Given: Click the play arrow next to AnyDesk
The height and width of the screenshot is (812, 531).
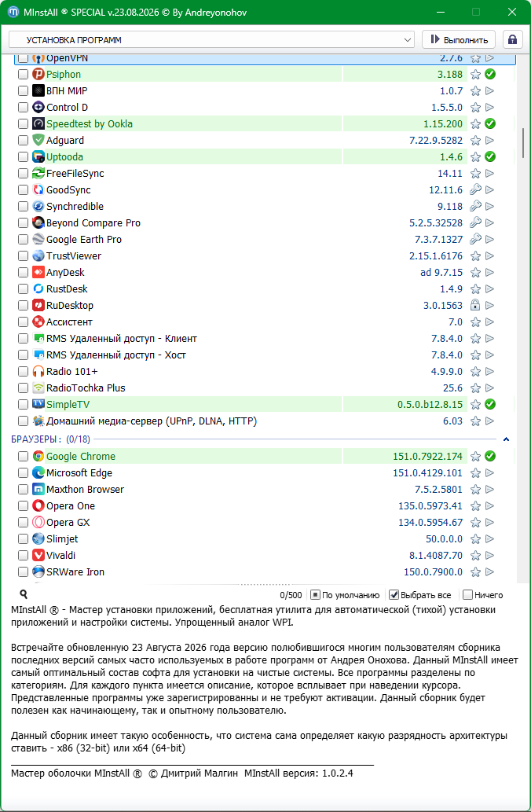Looking at the screenshot, I should point(489,273).
